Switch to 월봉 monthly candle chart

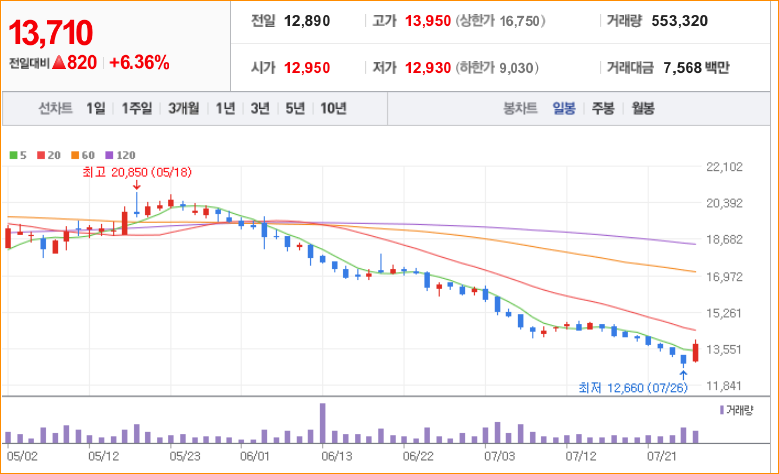643,108
